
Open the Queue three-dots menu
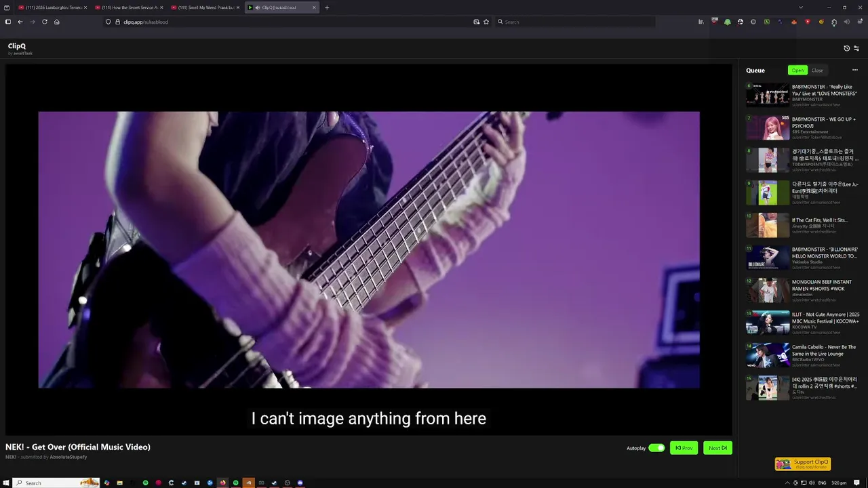click(854, 70)
